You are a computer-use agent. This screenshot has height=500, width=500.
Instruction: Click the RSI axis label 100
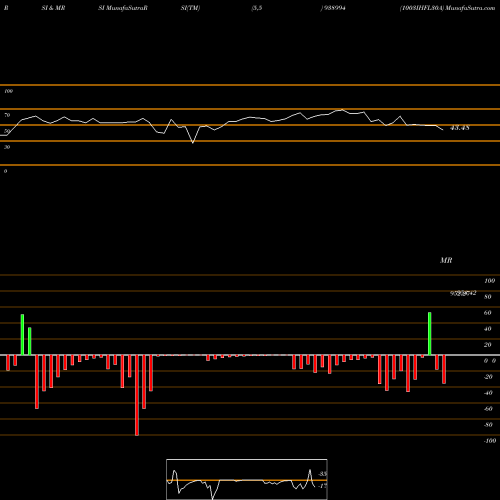click(x=8, y=91)
